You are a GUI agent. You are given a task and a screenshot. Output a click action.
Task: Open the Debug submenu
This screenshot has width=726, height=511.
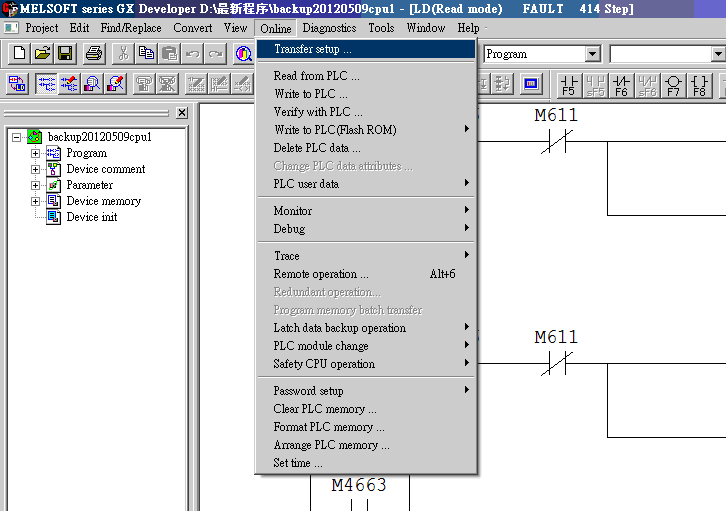click(x=367, y=229)
